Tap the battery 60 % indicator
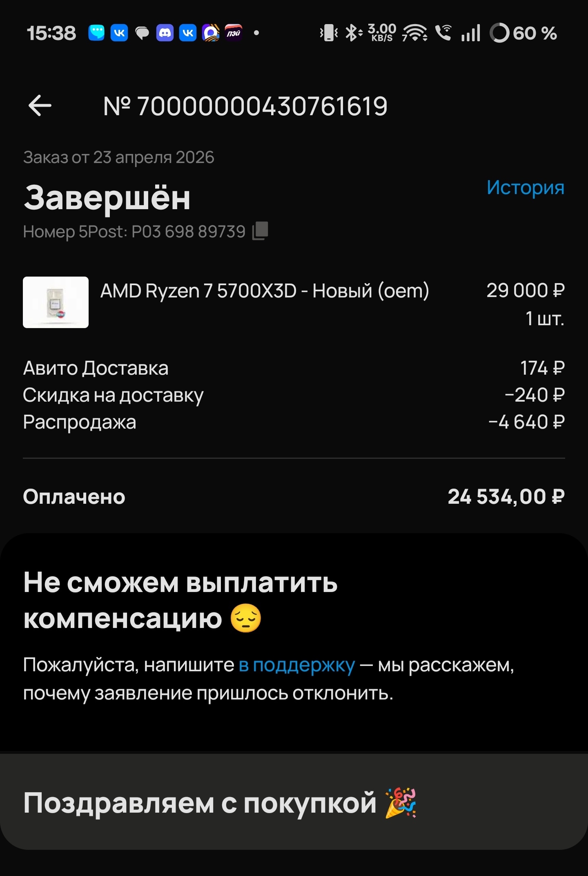The width and height of the screenshot is (588, 876). pyautogui.click(x=523, y=33)
